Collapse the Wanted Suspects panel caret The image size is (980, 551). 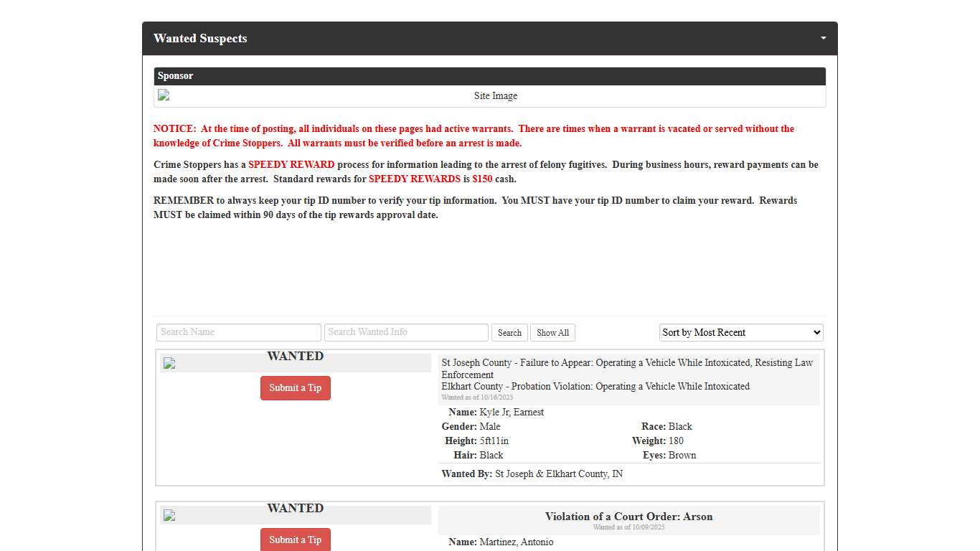(823, 38)
